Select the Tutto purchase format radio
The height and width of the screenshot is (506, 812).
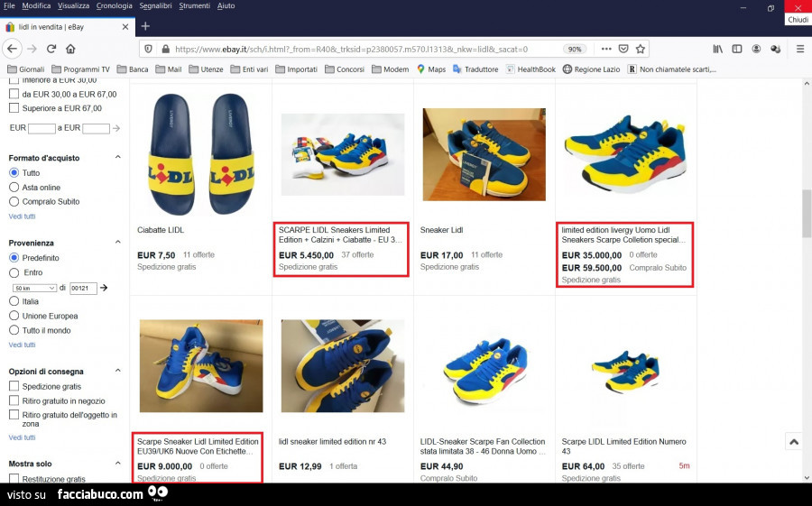(14, 172)
